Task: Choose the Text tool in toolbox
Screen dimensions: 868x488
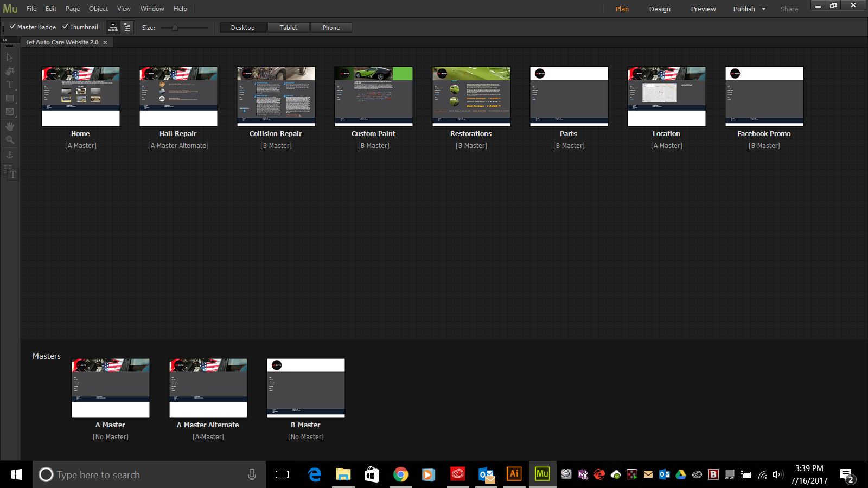Action: 10,85
